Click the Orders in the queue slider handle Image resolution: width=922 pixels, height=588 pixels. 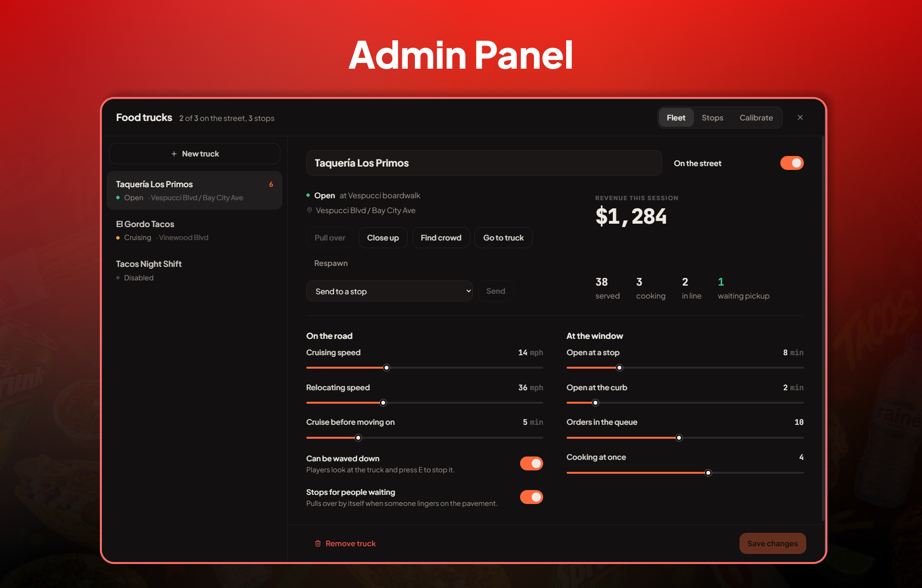[x=679, y=438]
